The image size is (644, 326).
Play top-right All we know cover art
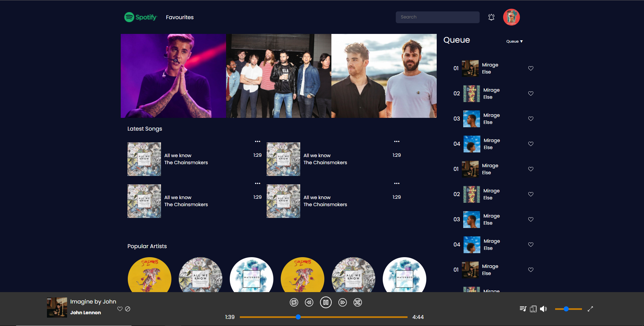[x=283, y=159]
